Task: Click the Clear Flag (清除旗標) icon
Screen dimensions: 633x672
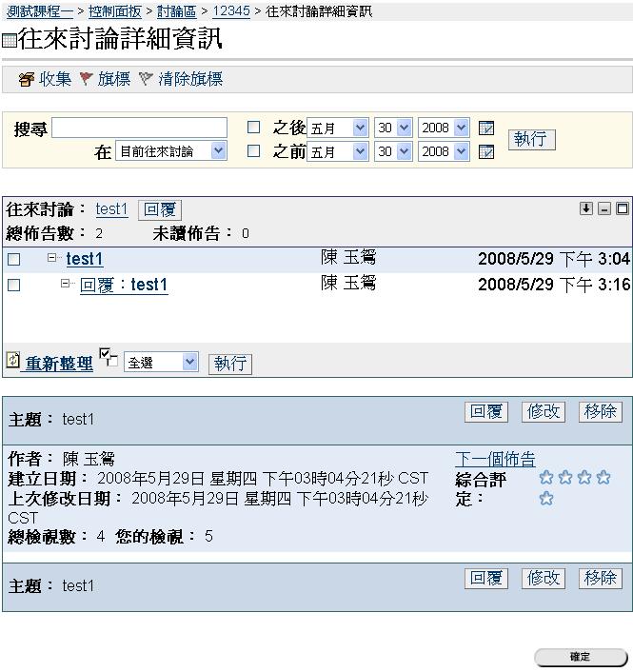Action: coord(146,80)
